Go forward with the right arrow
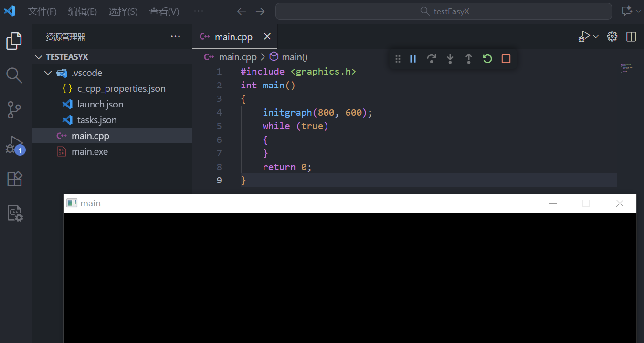 pyautogui.click(x=260, y=11)
